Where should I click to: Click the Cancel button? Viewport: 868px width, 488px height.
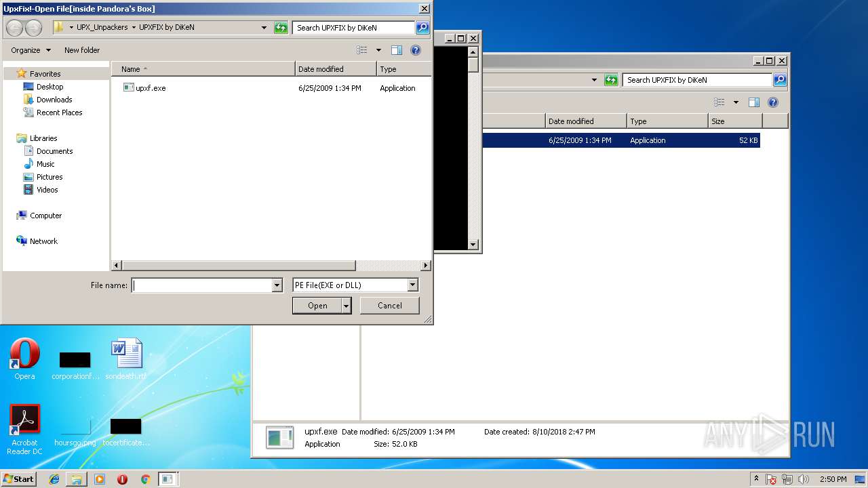[389, 306]
